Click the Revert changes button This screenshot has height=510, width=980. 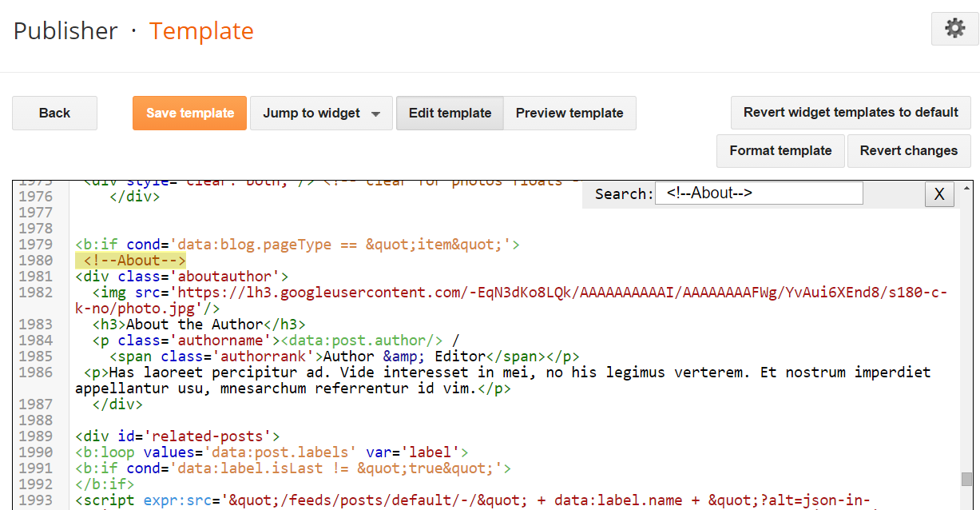[908, 151]
